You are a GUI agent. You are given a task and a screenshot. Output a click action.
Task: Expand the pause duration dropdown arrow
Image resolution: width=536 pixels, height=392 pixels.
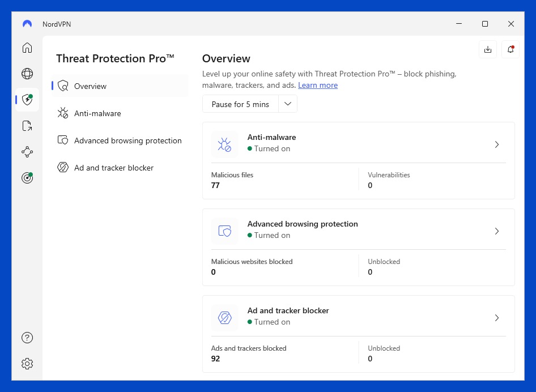(288, 104)
